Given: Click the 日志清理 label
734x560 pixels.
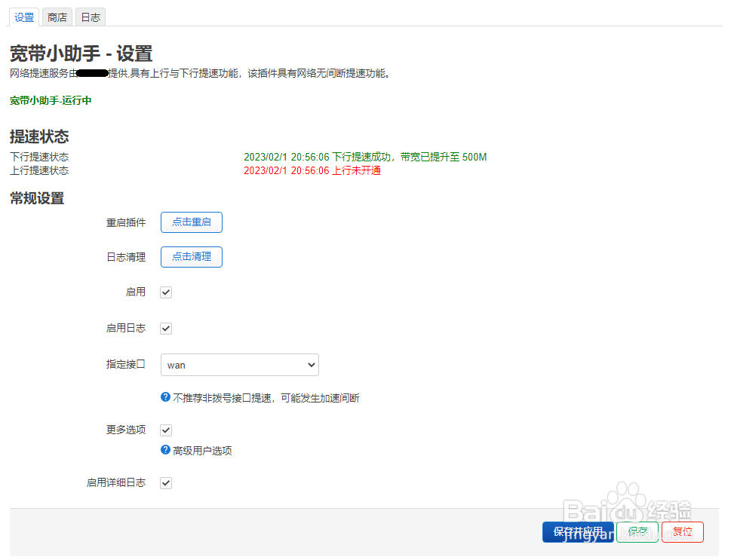Looking at the screenshot, I should (126, 257).
